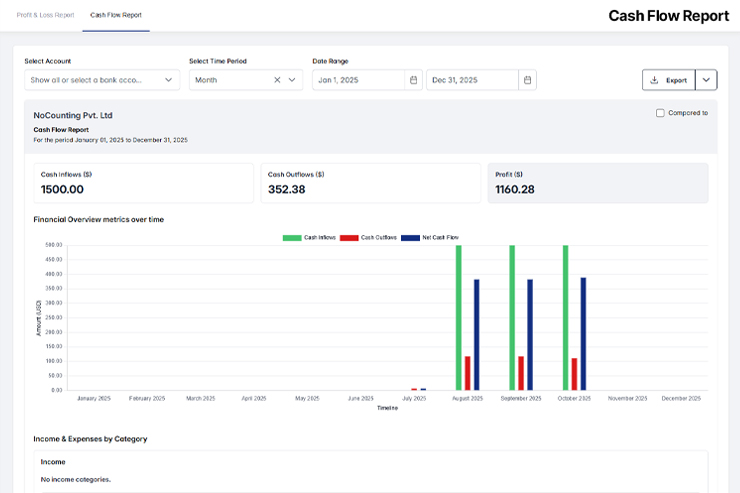The width and height of the screenshot is (740, 493).
Task: Expand the Export options arrow
Action: click(706, 80)
